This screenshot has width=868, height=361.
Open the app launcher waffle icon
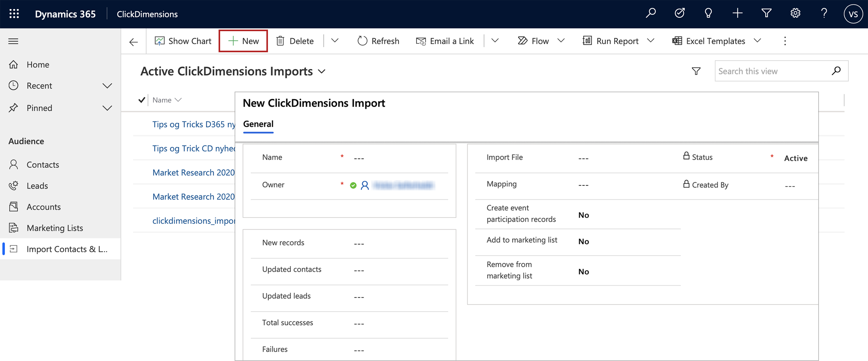click(14, 14)
